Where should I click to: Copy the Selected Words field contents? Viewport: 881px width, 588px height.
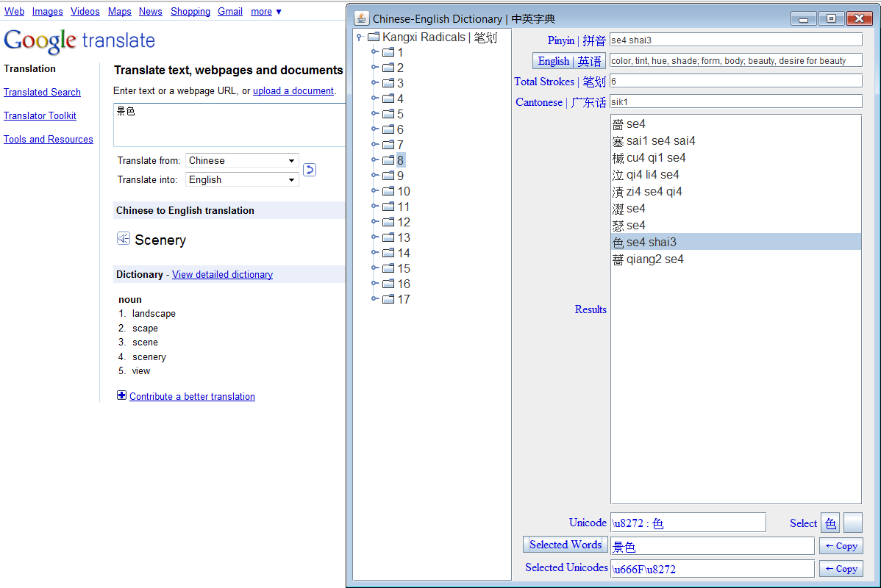click(x=841, y=546)
